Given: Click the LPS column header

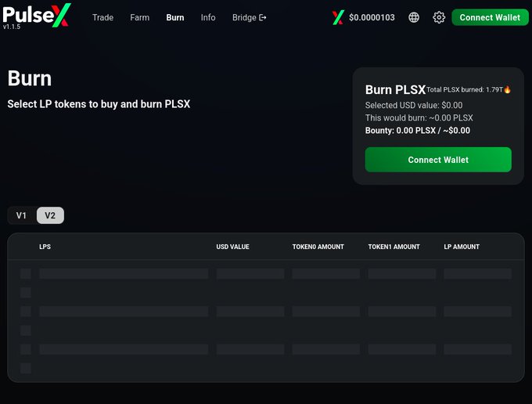Looking at the screenshot, I should (x=45, y=247).
